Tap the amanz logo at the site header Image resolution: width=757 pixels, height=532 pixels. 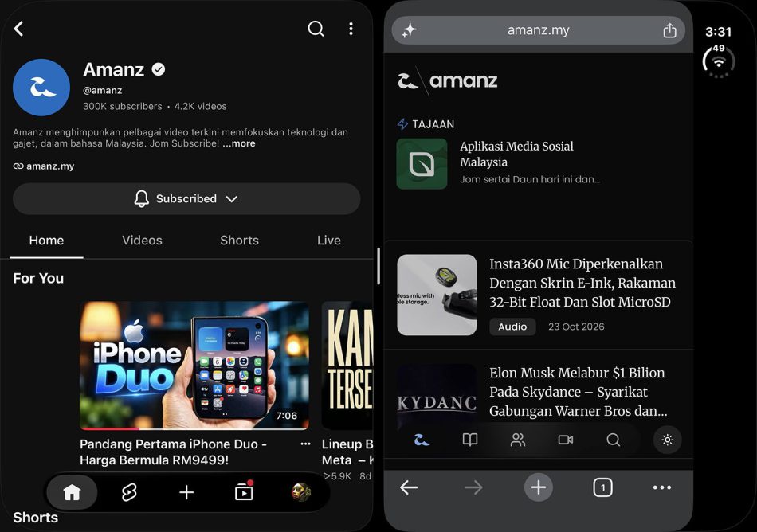tap(448, 80)
